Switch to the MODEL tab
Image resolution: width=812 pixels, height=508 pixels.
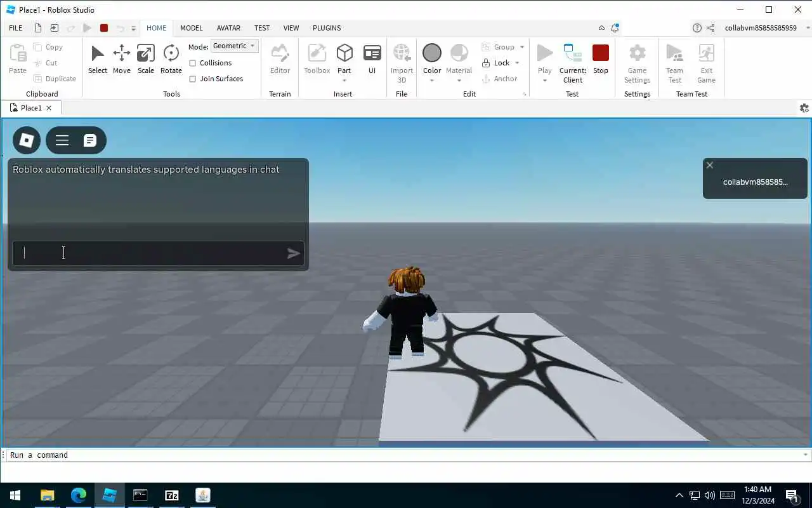(x=191, y=28)
